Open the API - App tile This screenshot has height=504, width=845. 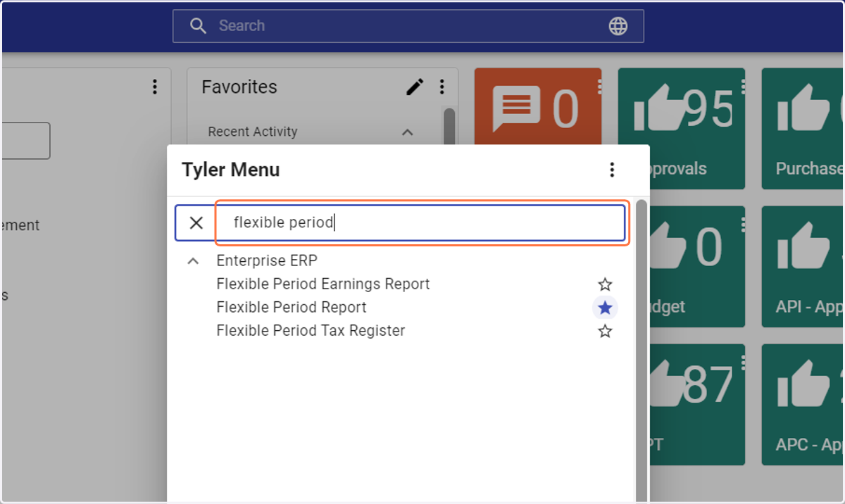(x=803, y=267)
